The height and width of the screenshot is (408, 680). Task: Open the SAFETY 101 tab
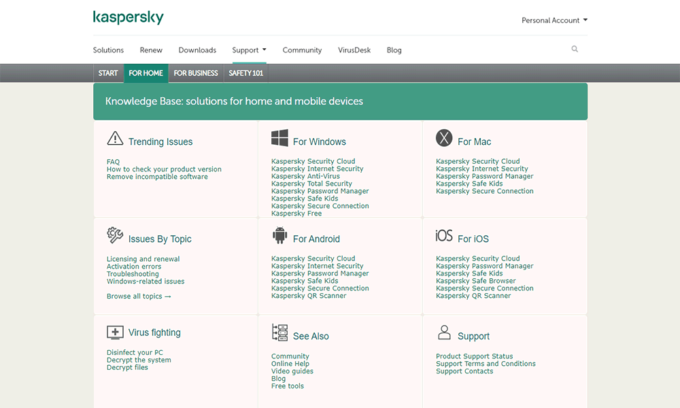[x=246, y=73]
